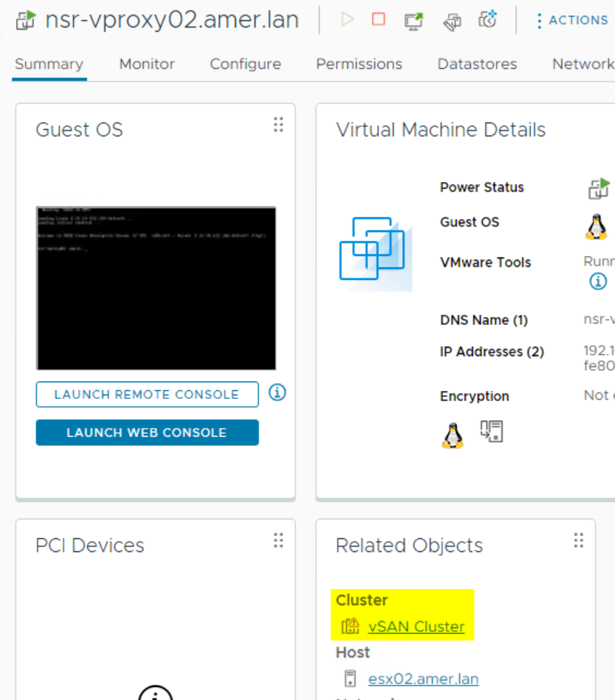Click the Related Objects card drag handle
This screenshot has height=700, width=615.
579,540
